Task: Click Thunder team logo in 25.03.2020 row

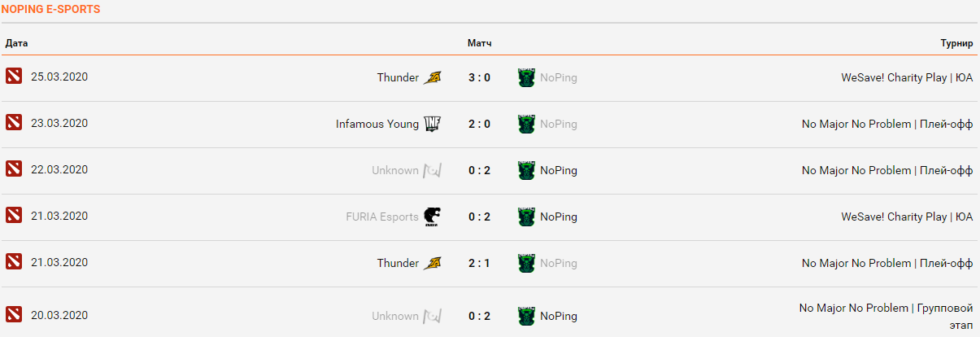Action: [x=433, y=77]
